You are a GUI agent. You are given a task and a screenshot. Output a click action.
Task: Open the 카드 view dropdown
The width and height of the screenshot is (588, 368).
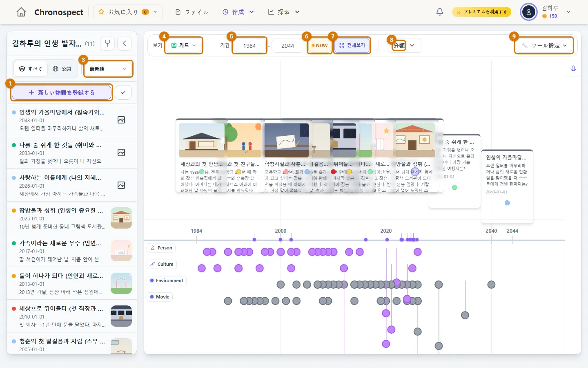[184, 45]
